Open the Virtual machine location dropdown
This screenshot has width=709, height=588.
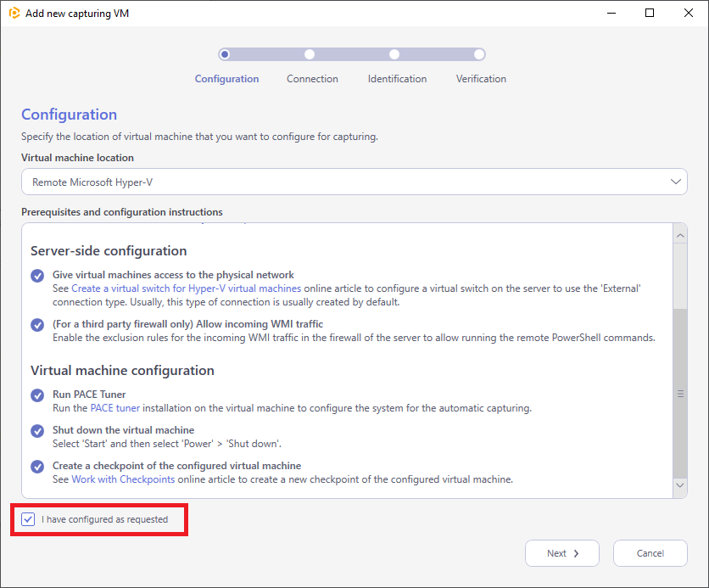click(x=354, y=182)
